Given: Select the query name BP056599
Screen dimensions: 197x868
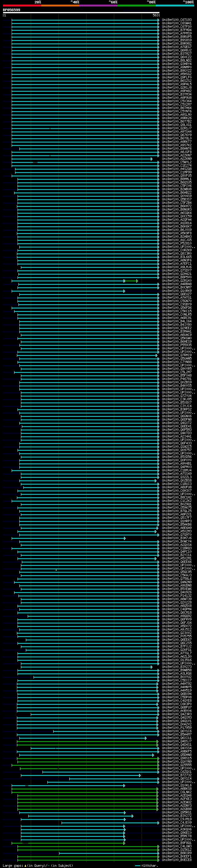Looking at the screenshot, I should [11, 10].
